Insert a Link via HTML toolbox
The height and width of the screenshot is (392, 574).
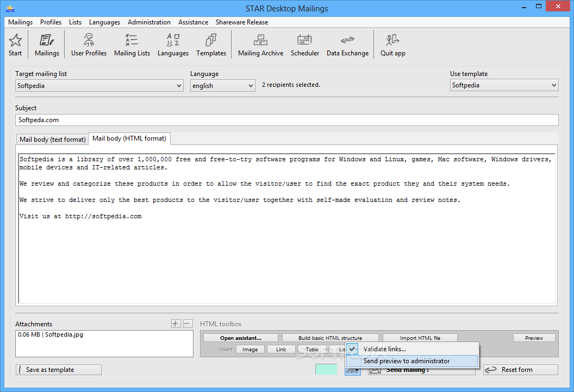coord(281,349)
